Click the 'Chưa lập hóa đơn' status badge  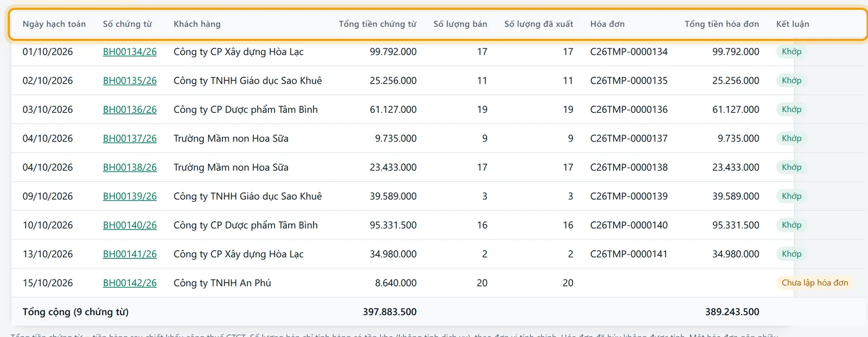click(815, 283)
